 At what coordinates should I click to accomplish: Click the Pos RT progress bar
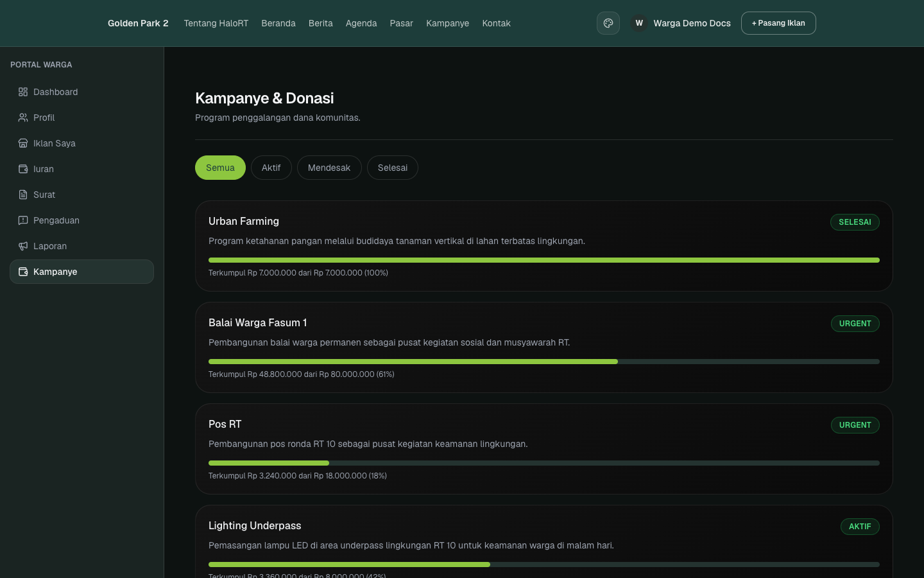pyautogui.click(x=544, y=463)
